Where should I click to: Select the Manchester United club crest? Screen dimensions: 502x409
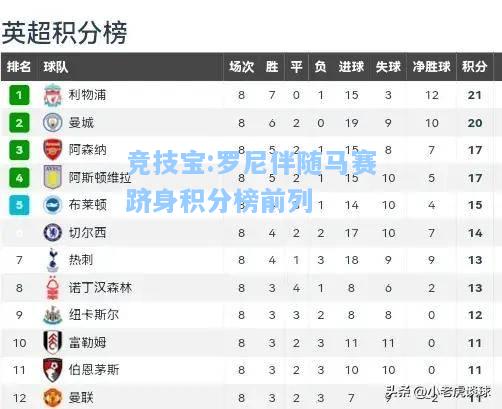coord(53,398)
